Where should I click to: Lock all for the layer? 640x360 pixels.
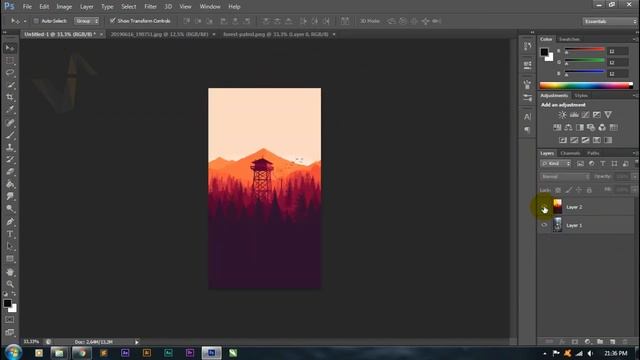pyautogui.click(x=589, y=190)
